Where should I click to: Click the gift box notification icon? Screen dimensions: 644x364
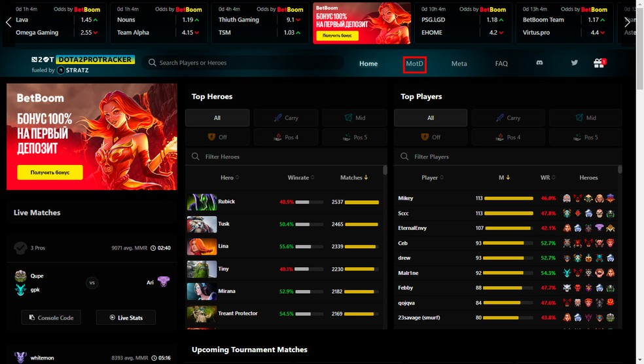(599, 63)
